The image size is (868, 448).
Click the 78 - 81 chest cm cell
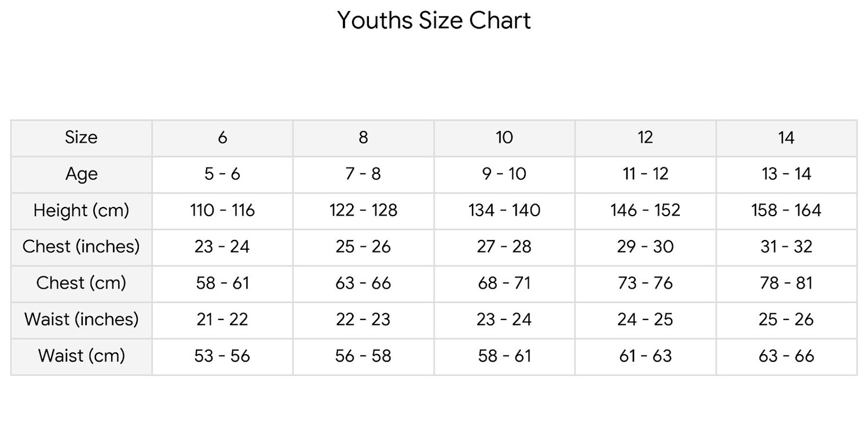(786, 283)
